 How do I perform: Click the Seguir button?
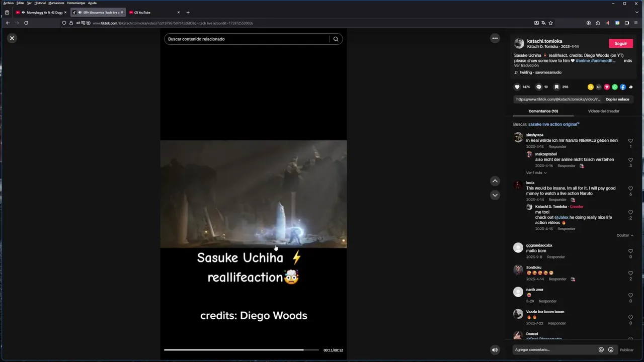(x=621, y=44)
